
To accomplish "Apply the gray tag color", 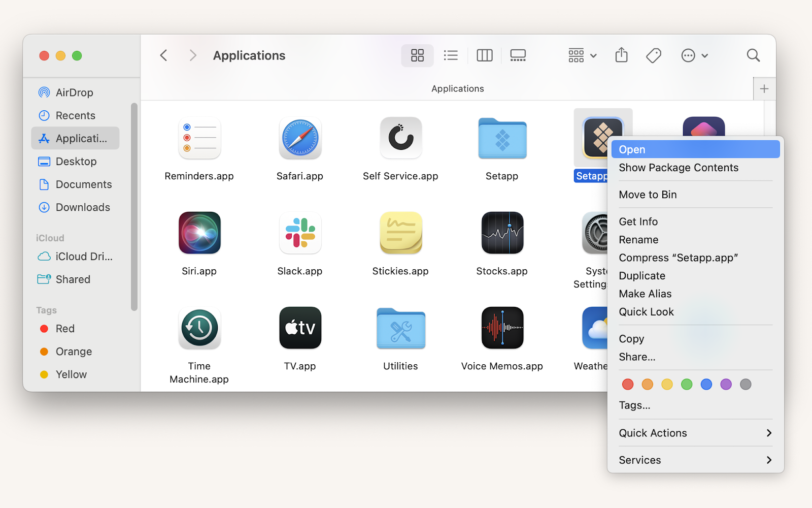I will pos(746,385).
